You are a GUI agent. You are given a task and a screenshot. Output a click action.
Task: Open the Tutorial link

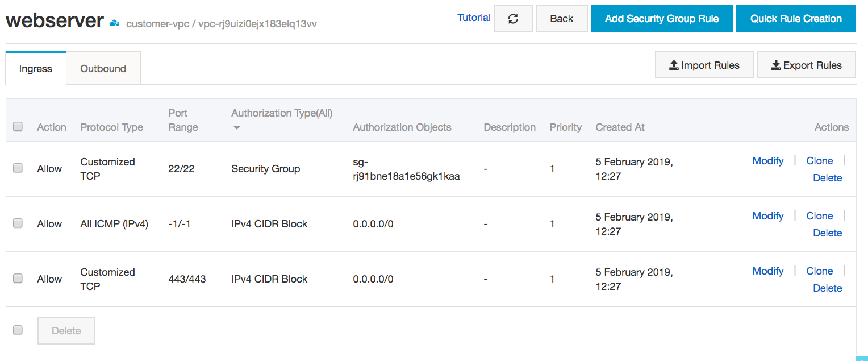click(x=473, y=18)
